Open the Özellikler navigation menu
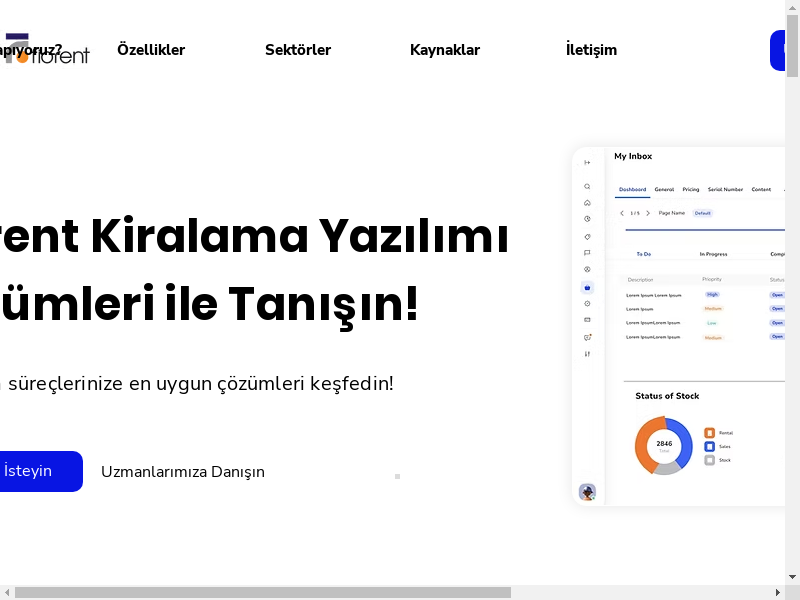Image resolution: width=800 pixels, height=600 pixels. point(151,50)
